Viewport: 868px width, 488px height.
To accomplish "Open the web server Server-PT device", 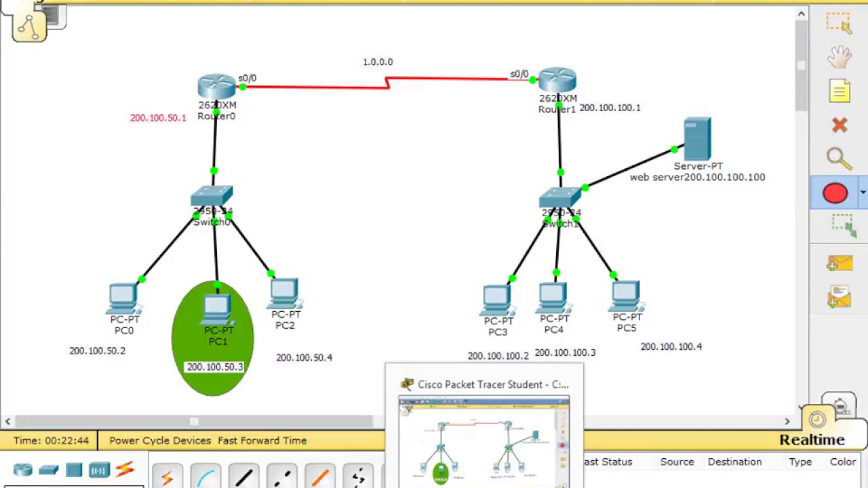I will click(697, 139).
